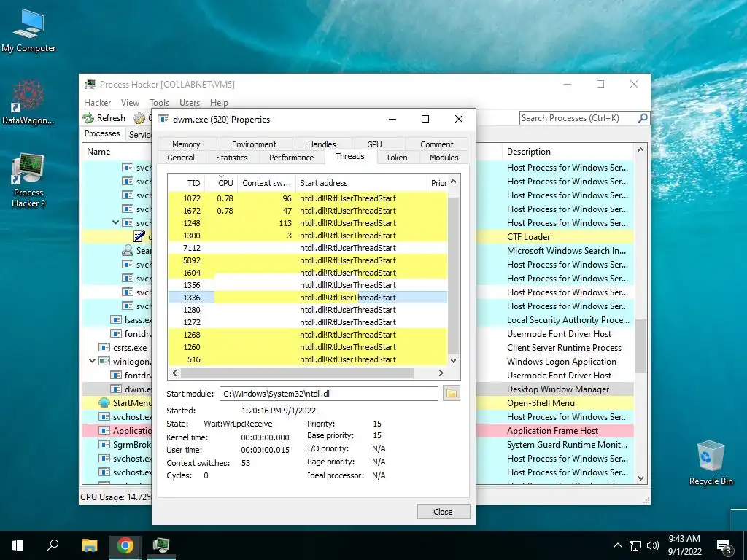
Task: Switch to the General tab
Action: (181, 157)
